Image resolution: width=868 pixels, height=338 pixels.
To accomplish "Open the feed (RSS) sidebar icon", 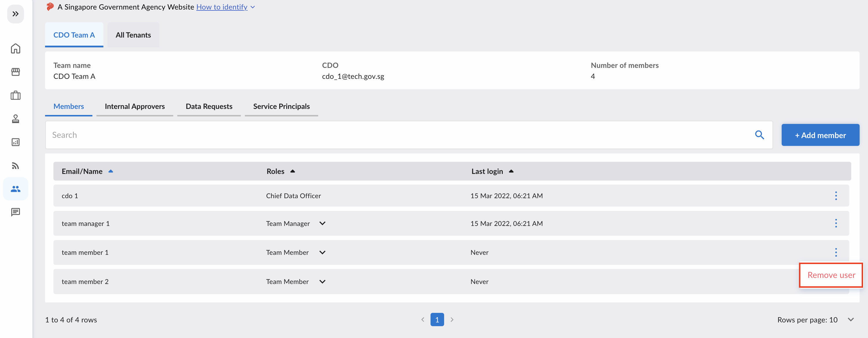I will (x=16, y=166).
